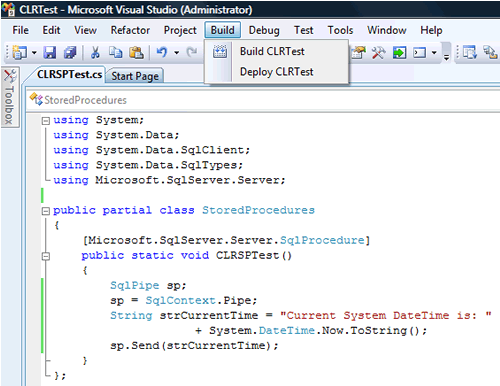Click the Save All toolbar icon
500x386 pixels.
(x=70, y=53)
